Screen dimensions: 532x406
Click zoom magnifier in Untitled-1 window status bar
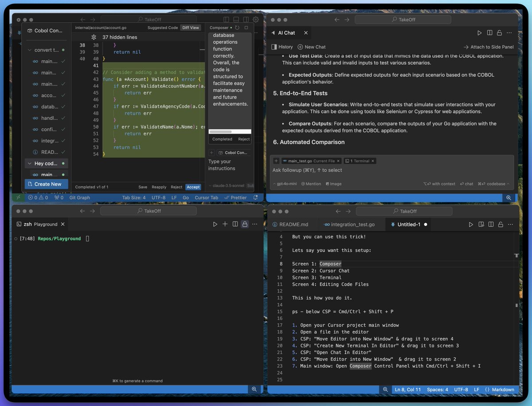pyautogui.click(x=386, y=390)
